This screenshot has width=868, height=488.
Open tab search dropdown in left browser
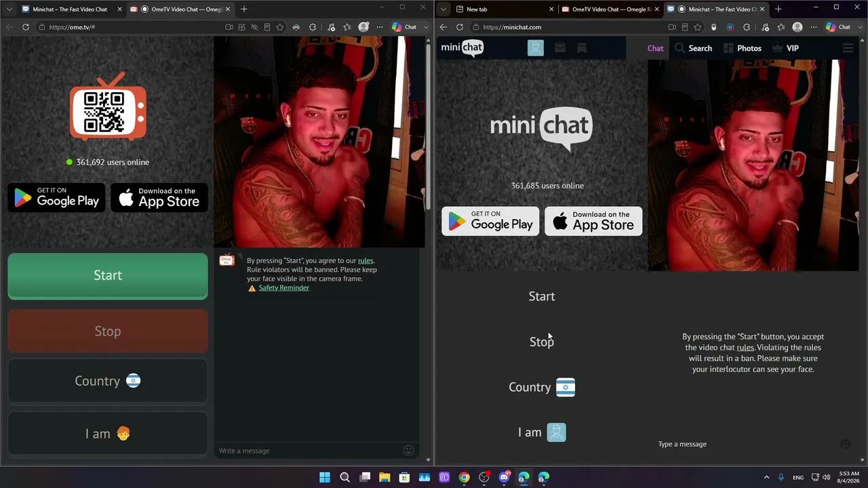[9, 9]
